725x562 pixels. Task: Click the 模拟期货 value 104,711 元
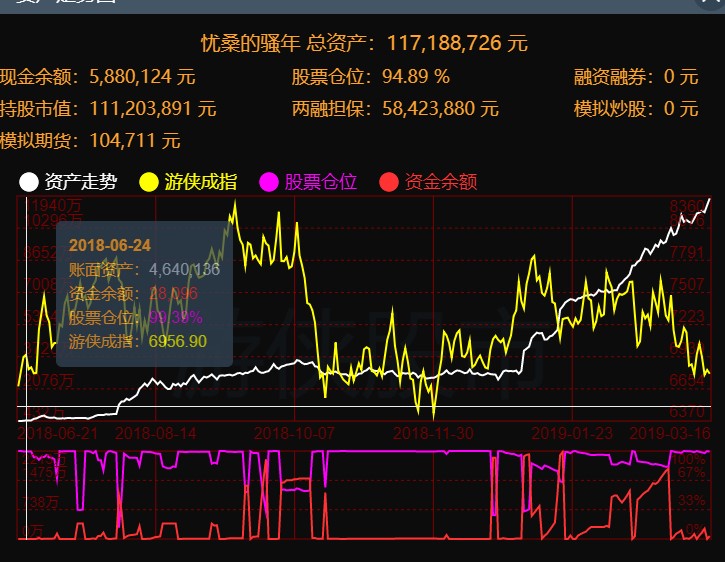click(135, 140)
